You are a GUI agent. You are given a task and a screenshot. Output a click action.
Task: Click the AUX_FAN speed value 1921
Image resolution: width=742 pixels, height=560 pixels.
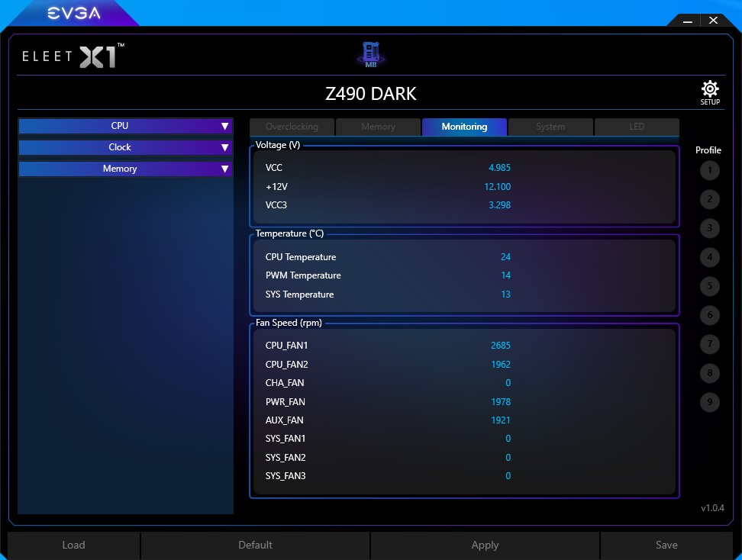click(x=501, y=420)
